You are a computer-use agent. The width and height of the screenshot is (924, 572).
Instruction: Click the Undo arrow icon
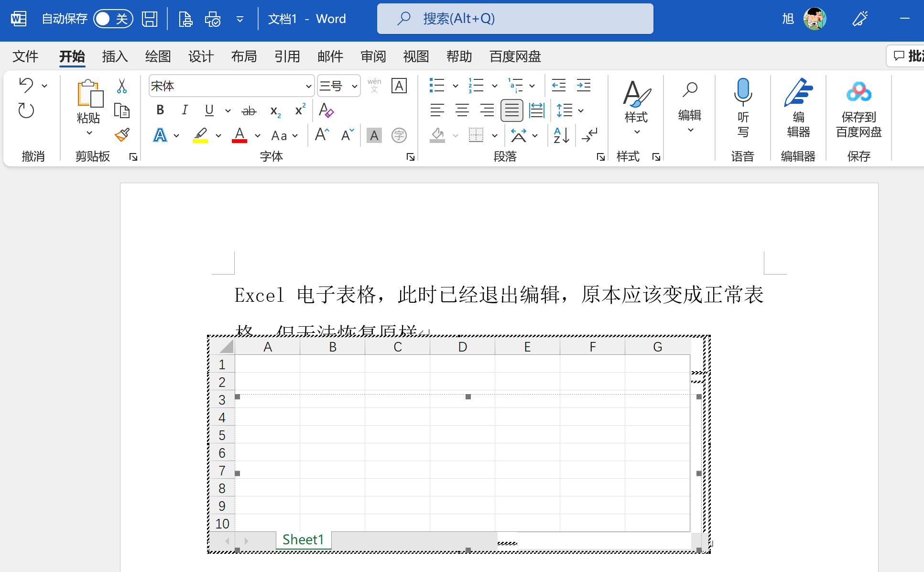[x=26, y=86]
